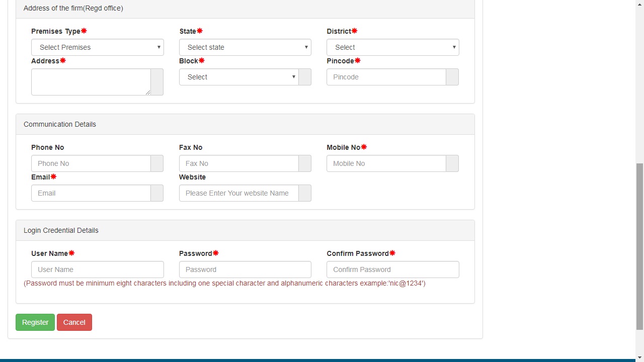Select the Fax No text box
644x362 pixels.
(238, 163)
